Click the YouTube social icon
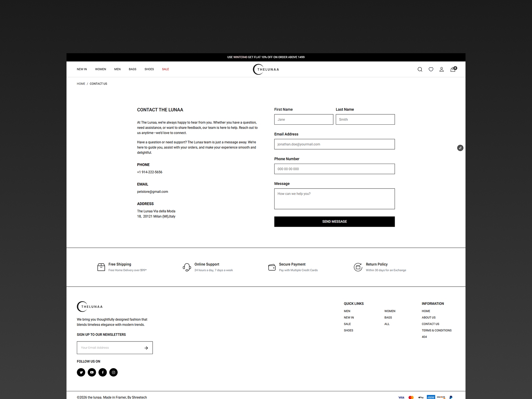 pos(92,372)
